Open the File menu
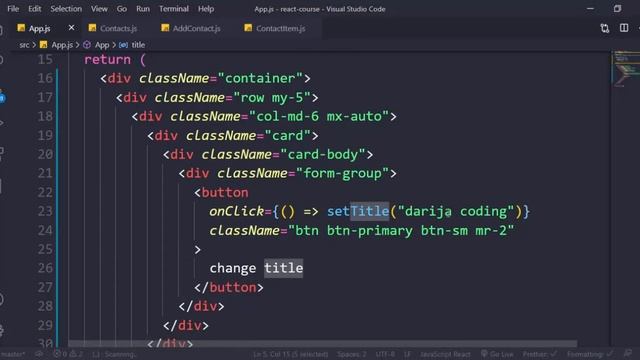The image size is (640, 360). (13, 9)
